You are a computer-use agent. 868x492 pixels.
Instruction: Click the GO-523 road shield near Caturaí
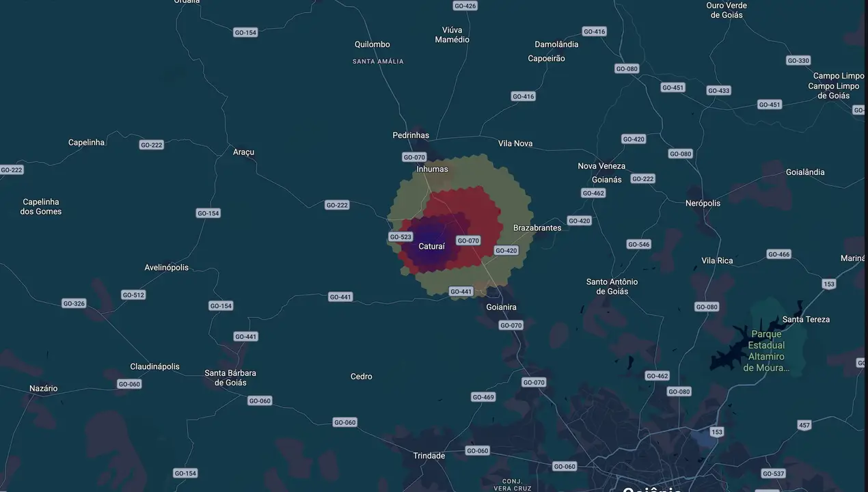click(401, 237)
